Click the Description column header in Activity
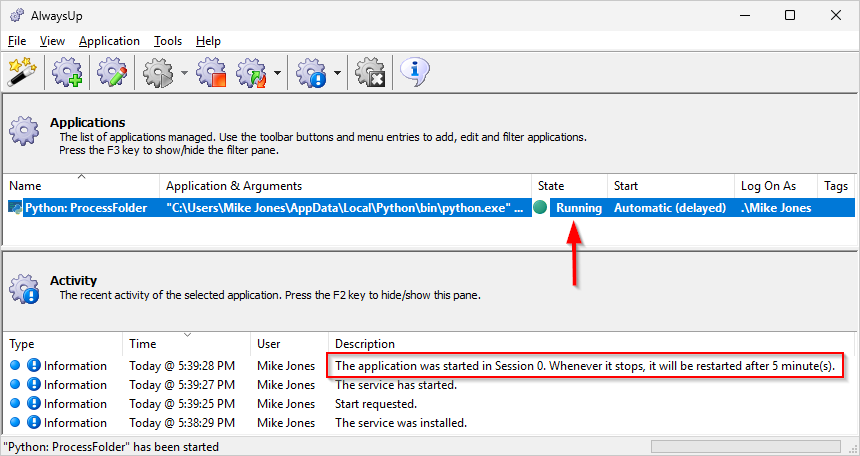The width and height of the screenshot is (860, 456). click(x=592, y=344)
